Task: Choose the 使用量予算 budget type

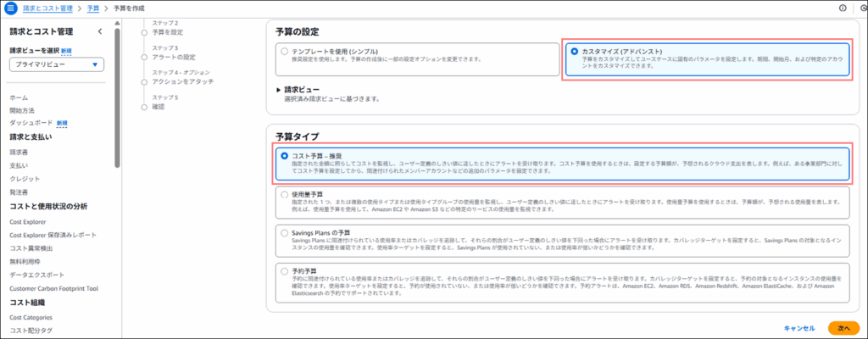Action: point(284,194)
